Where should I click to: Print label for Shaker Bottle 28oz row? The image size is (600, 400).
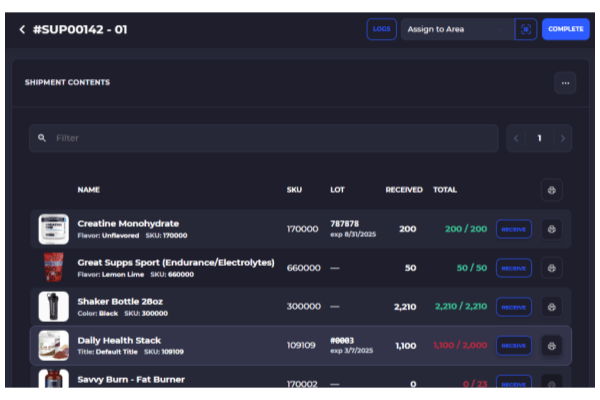click(x=551, y=307)
